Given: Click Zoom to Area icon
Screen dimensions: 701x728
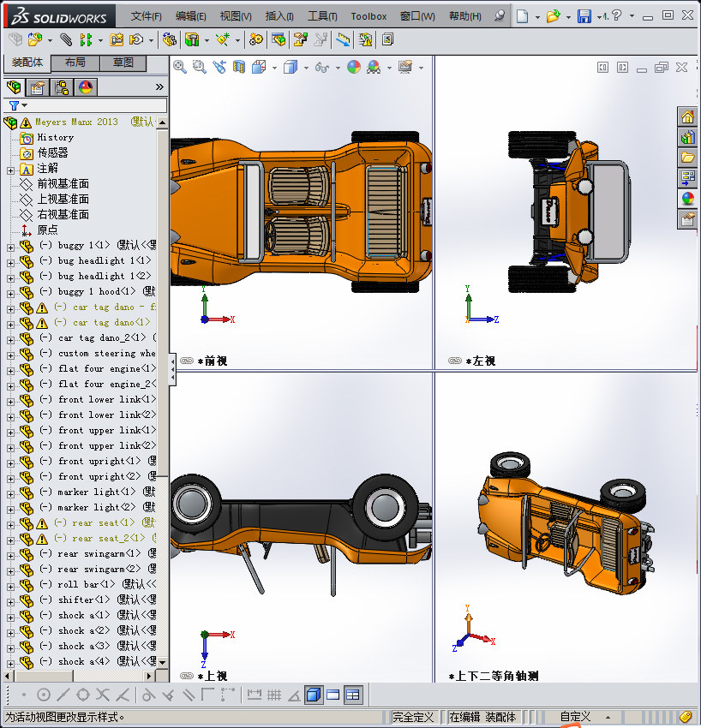Looking at the screenshot, I should tap(200, 68).
